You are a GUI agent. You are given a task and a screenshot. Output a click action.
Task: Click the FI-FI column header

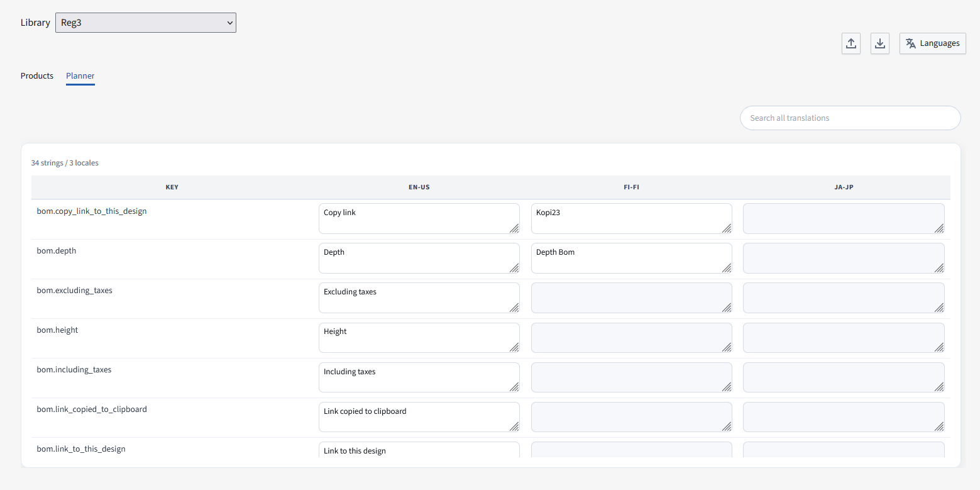(x=631, y=187)
